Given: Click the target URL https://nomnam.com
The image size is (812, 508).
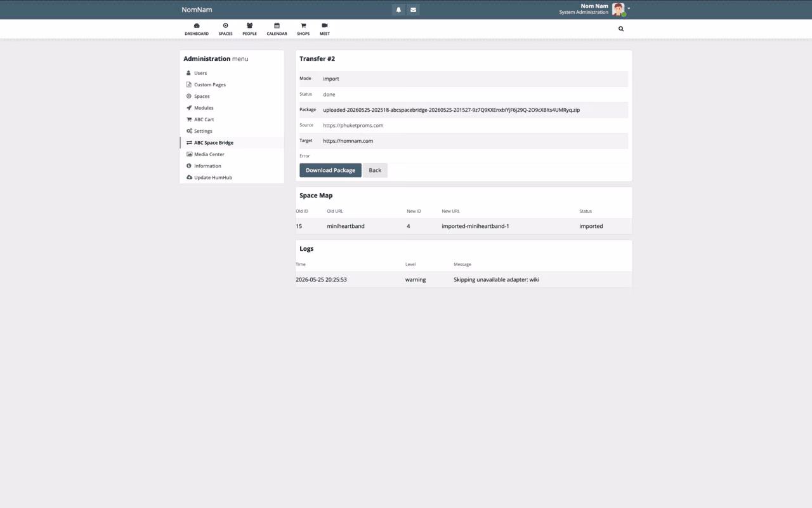Looking at the screenshot, I should [348, 141].
